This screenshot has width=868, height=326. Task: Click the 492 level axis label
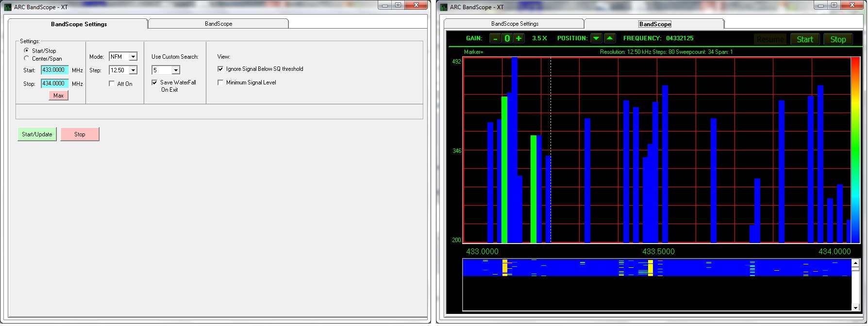tap(456, 62)
